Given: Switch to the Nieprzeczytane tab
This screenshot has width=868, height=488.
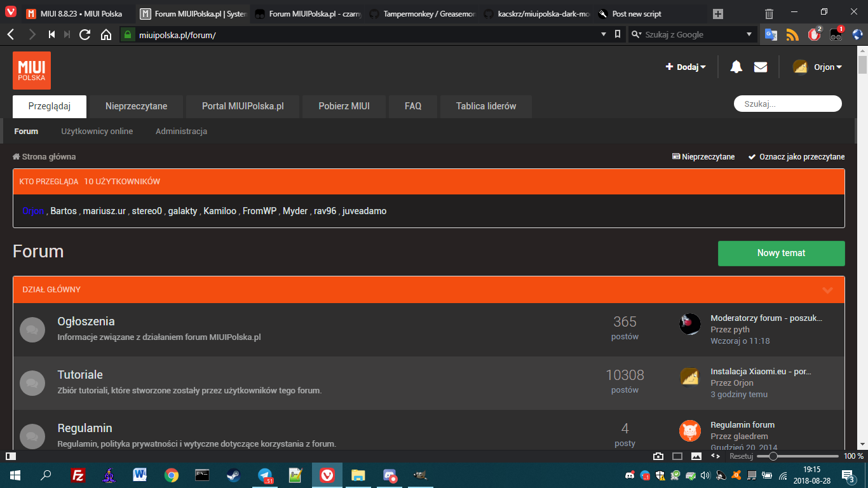Looking at the screenshot, I should [x=136, y=106].
